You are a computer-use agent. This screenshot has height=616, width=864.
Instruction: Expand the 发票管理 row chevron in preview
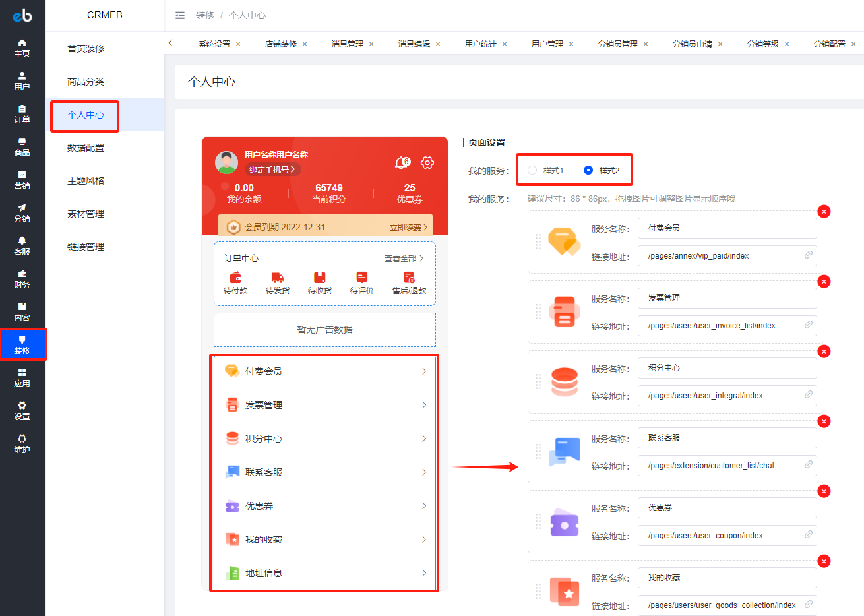424,405
